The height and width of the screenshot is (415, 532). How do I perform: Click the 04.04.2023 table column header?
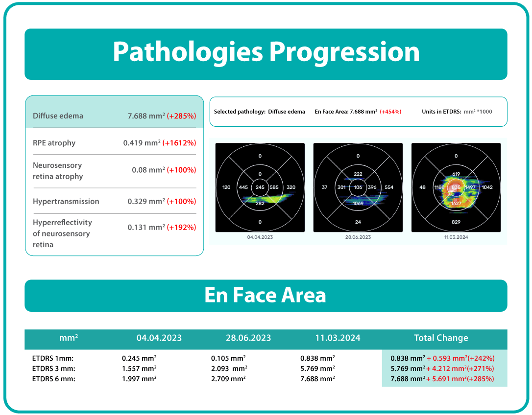tap(159, 338)
